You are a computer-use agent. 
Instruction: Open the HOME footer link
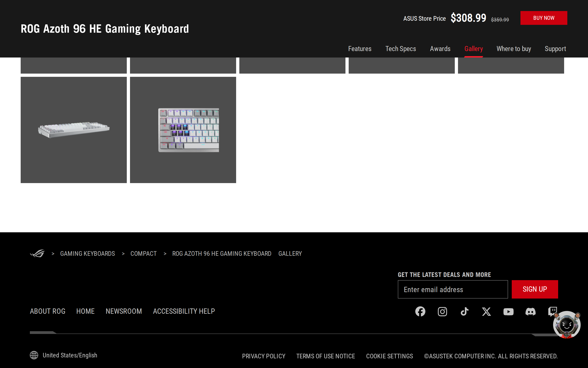click(85, 311)
